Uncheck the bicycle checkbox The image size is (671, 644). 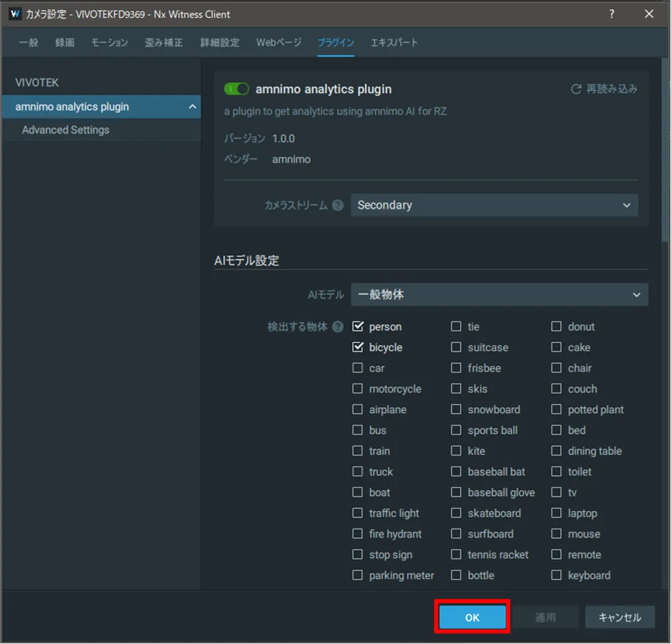pos(357,348)
